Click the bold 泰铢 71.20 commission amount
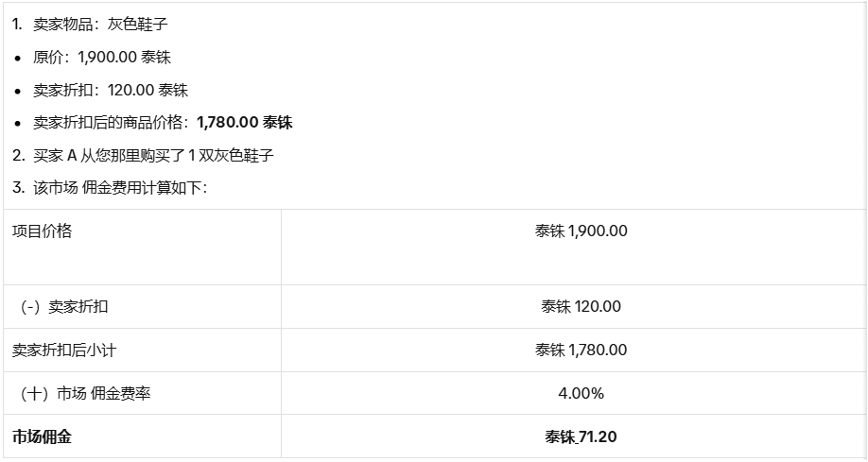The image size is (868, 462). [581, 437]
